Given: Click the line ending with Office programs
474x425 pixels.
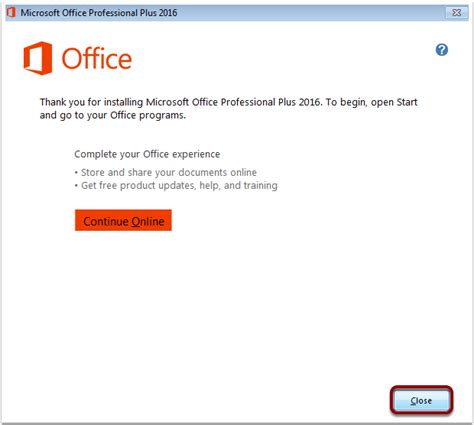Looking at the screenshot, I should (113, 116).
